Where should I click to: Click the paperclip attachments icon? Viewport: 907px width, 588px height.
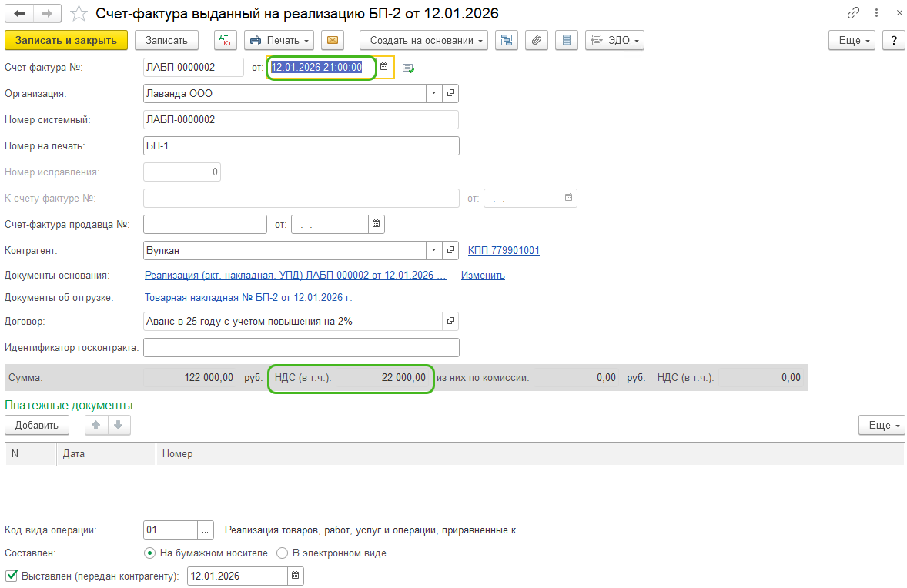pos(537,40)
